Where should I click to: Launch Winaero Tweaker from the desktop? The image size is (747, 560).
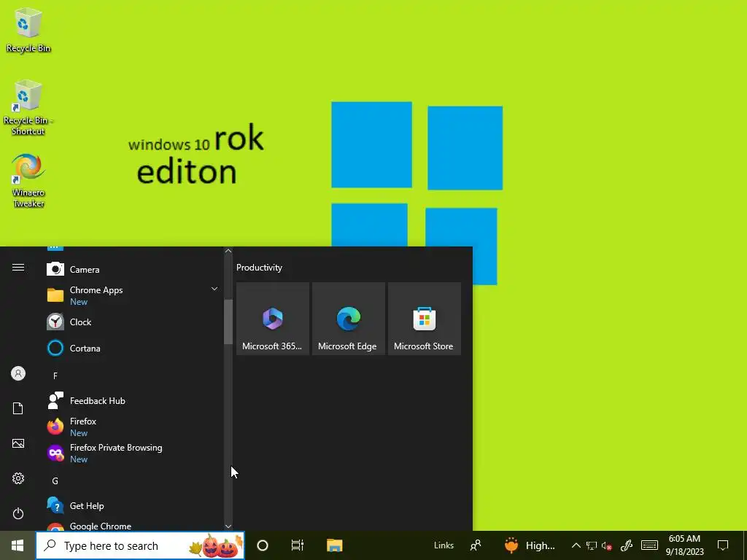28,181
